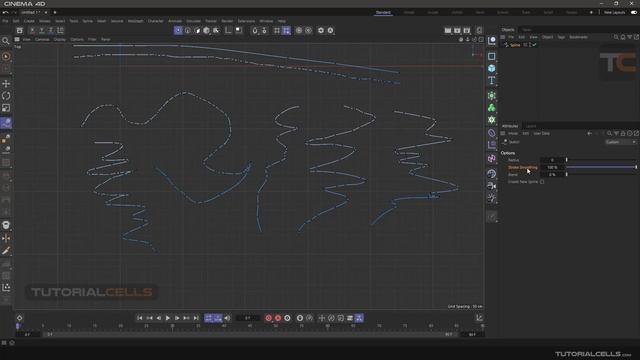Open the Light object icon in the palette
640x360 pixels.
(492, 198)
